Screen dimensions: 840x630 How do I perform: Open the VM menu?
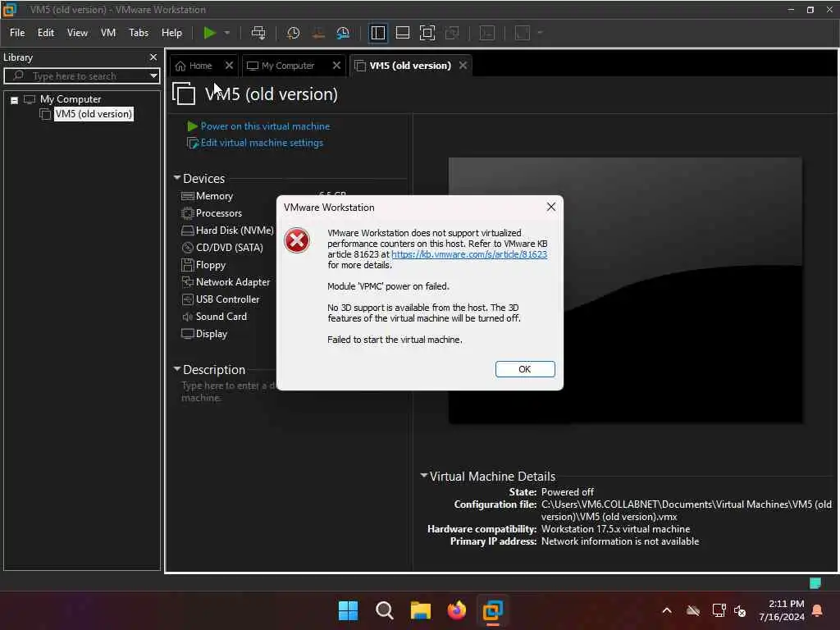108,33
